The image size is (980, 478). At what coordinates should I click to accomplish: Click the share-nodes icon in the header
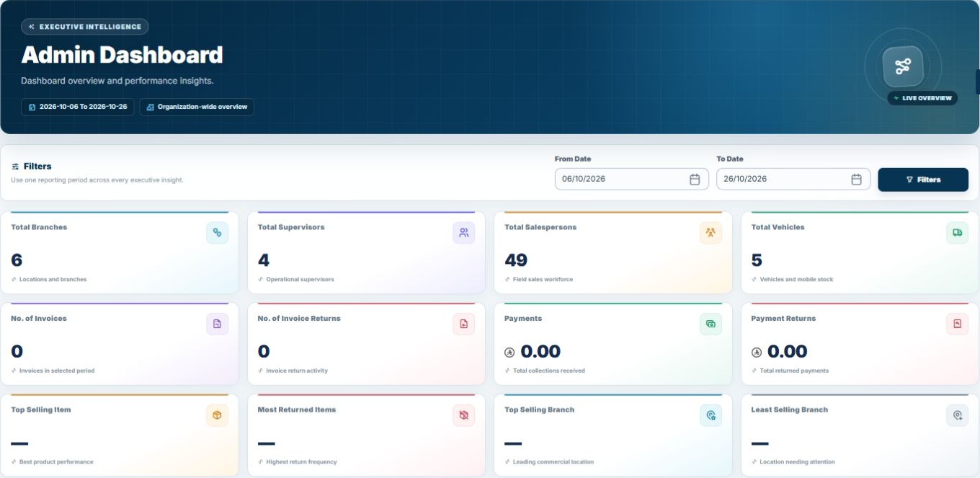click(x=903, y=67)
